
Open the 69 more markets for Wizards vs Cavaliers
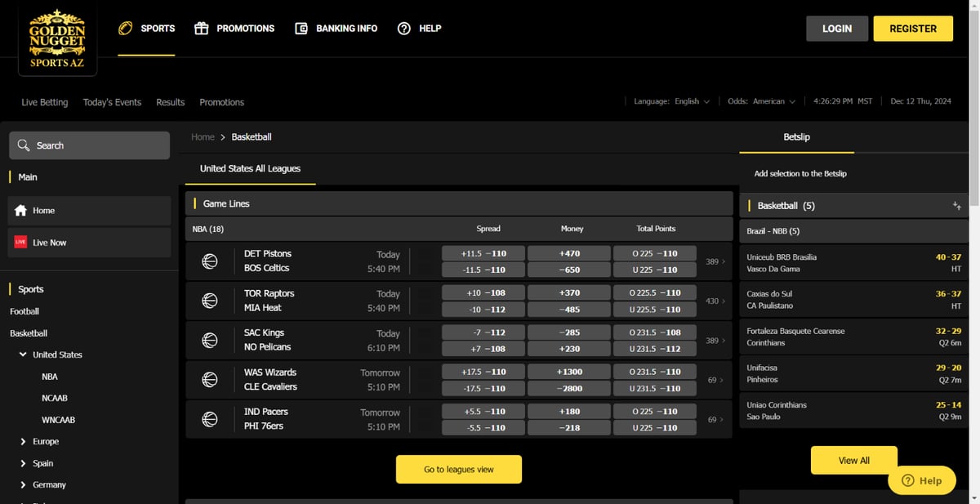point(716,380)
